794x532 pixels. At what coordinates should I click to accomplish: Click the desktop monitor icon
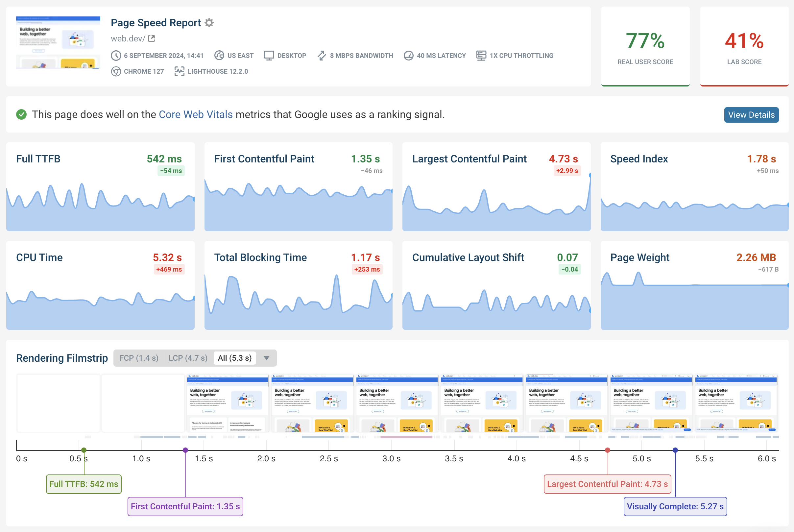click(269, 56)
